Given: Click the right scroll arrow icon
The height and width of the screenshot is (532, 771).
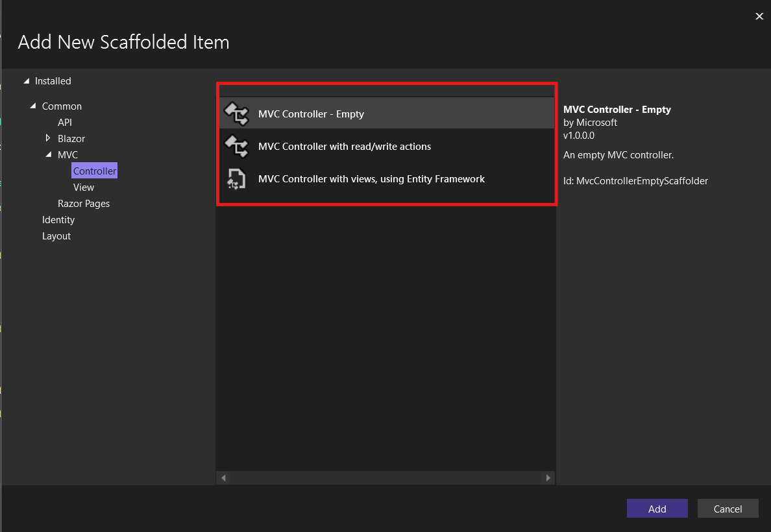Looking at the screenshot, I should [x=548, y=478].
